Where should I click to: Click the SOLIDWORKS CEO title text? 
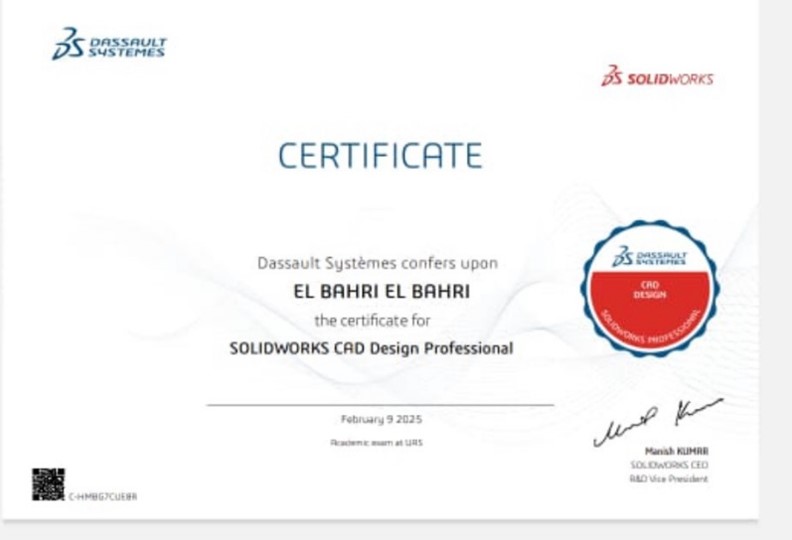click(669, 465)
